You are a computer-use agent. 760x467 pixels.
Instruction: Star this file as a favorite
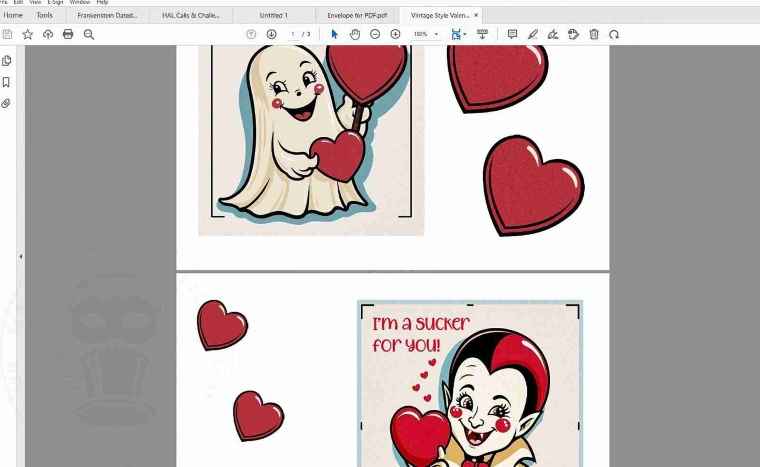pyautogui.click(x=28, y=34)
